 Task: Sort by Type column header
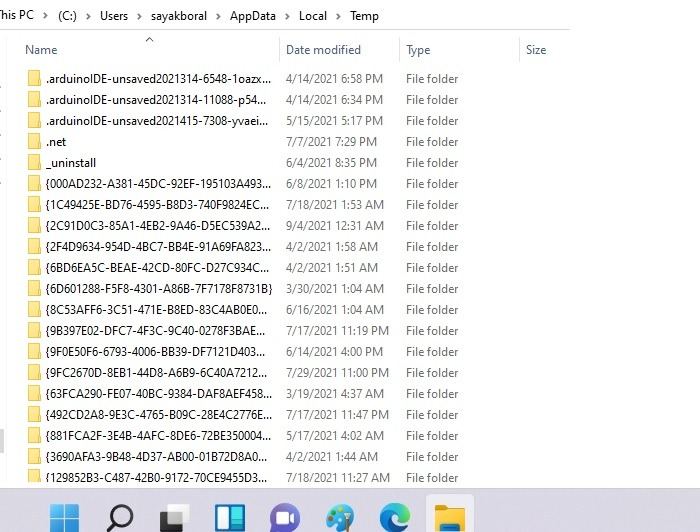pyautogui.click(x=418, y=50)
